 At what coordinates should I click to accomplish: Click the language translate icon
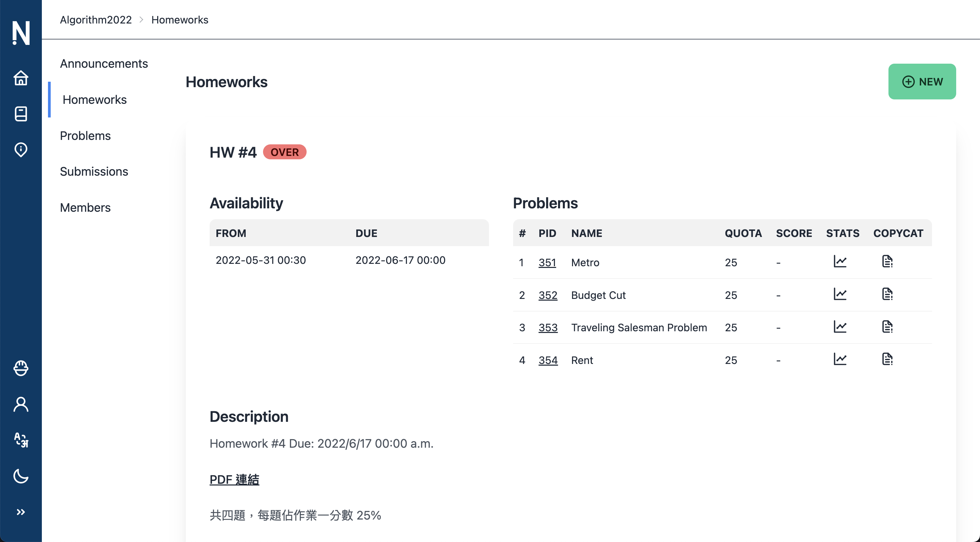(20, 440)
